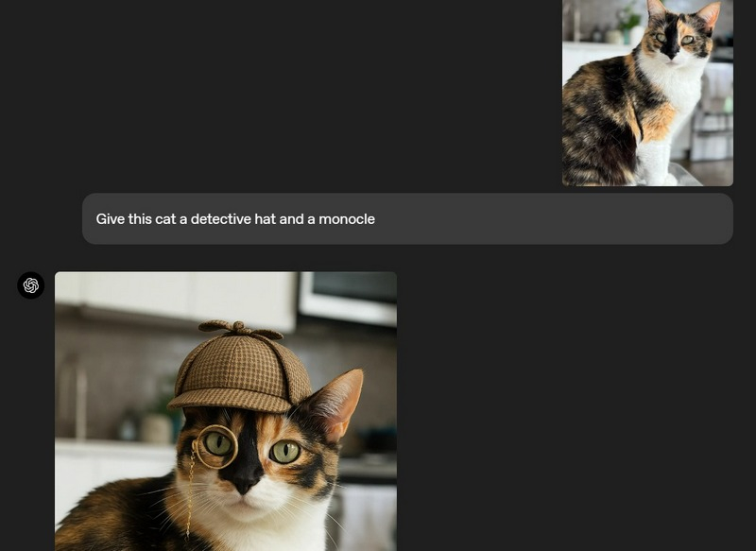Viewport: 756px width, 551px height.
Task: Click the gold monocle on the cat
Action: point(216,445)
